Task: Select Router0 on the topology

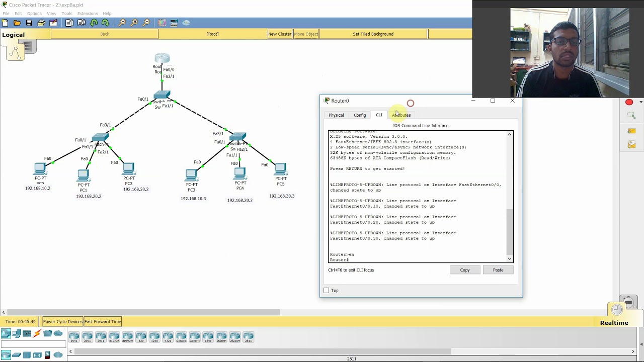Action: pos(162,58)
